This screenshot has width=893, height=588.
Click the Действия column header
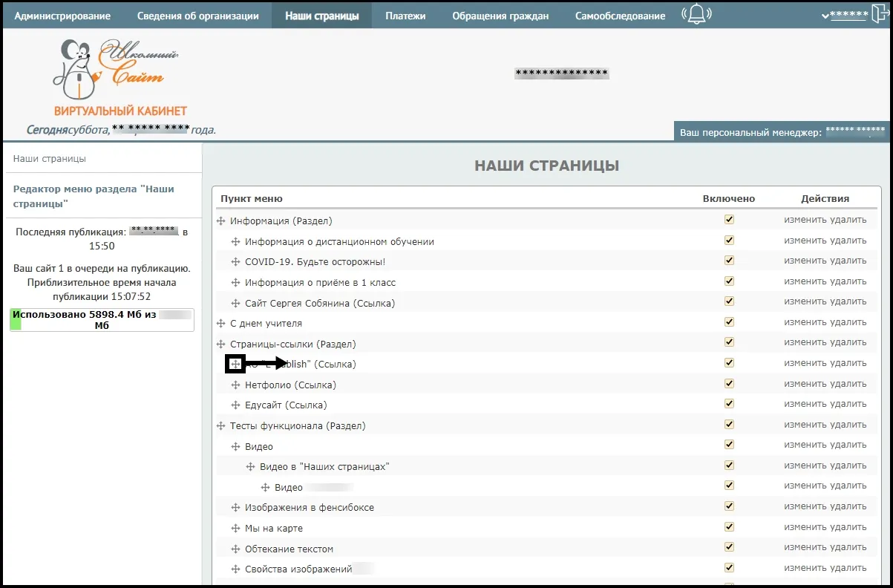point(825,199)
